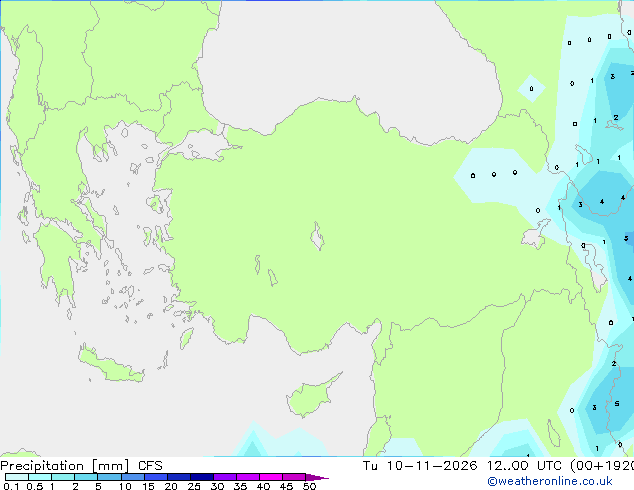
Task: Click the lightest 0.1–0.5 mm legend swatch
Action: click(x=17, y=477)
